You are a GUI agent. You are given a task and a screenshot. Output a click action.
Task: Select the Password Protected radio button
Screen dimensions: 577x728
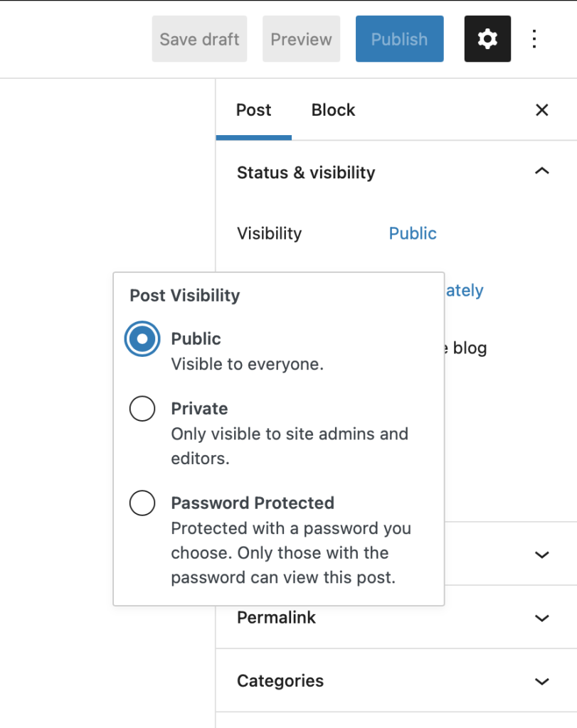tap(142, 503)
